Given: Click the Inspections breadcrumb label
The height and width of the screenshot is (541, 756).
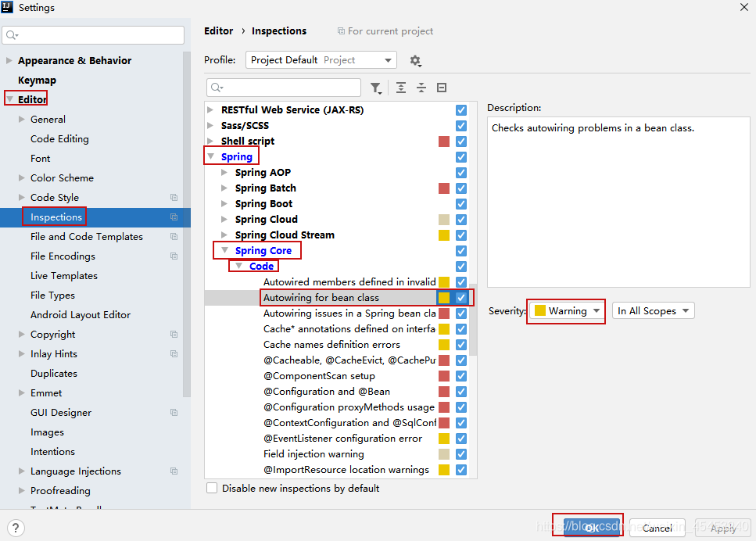Looking at the screenshot, I should [x=279, y=30].
